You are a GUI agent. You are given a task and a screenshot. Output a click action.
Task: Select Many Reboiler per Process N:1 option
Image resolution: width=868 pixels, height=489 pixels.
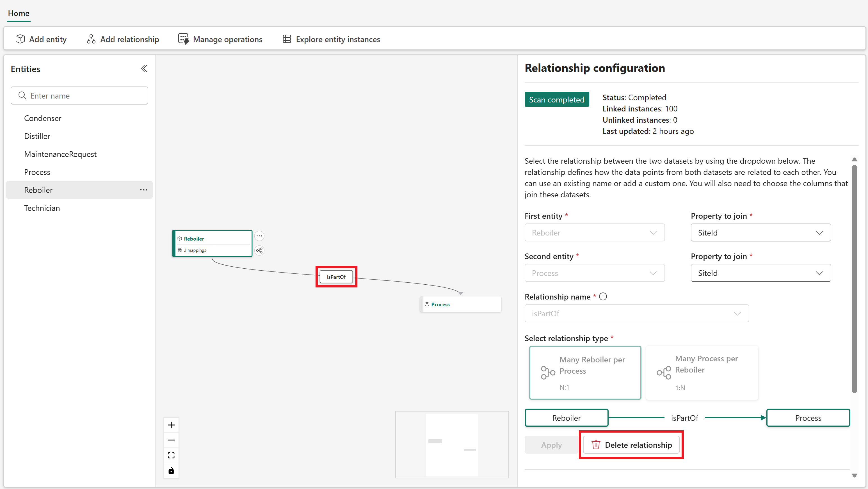pos(585,373)
